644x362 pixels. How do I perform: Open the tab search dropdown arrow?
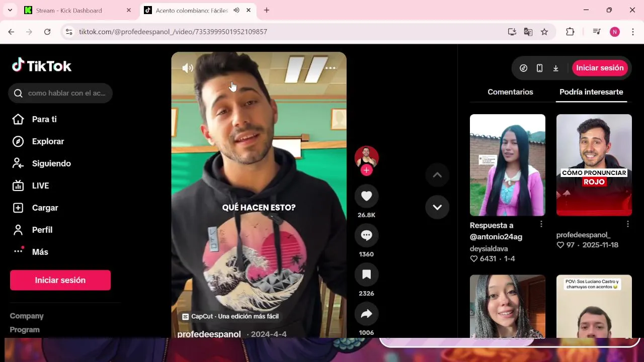10,10
